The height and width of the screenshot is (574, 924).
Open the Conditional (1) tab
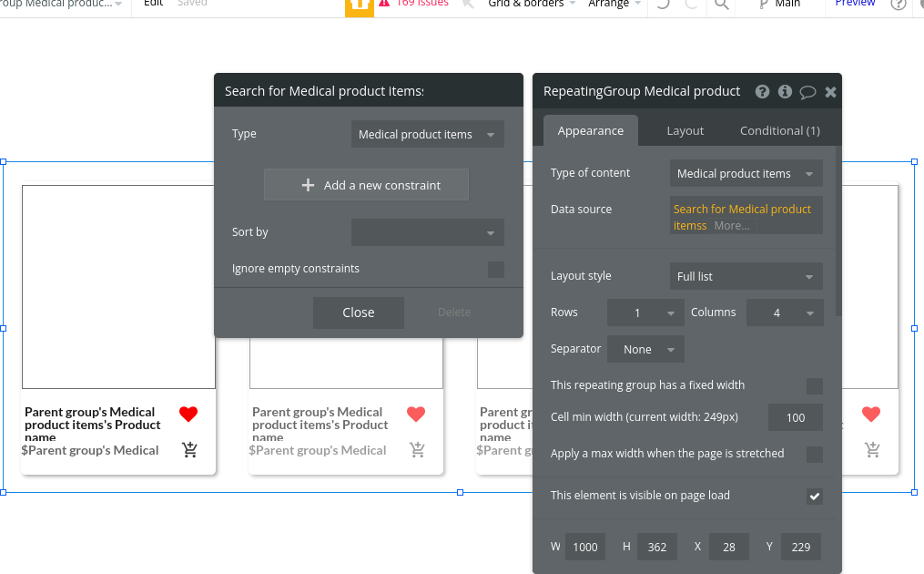779,130
